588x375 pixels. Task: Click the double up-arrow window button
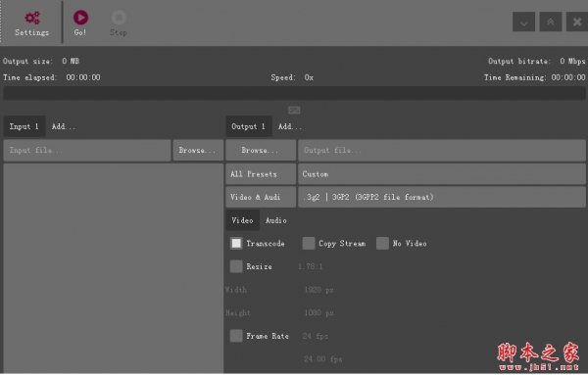[550, 23]
